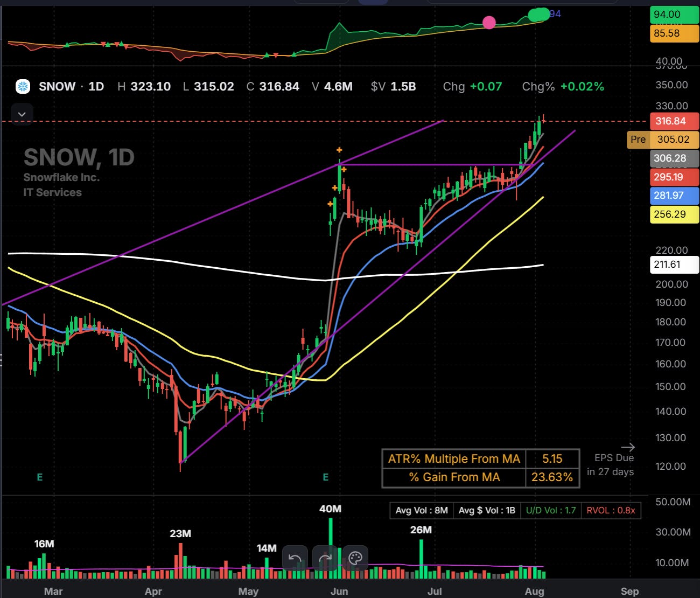The height and width of the screenshot is (598, 700).
Task: Click the Jun label on the time axis
Action: (x=339, y=592)
